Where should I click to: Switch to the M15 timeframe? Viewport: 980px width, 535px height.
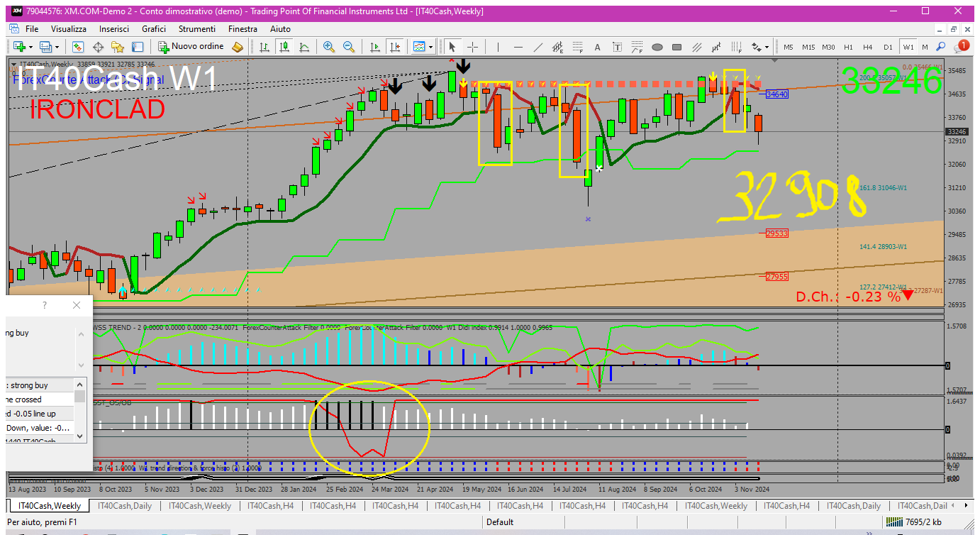point(808,47)
